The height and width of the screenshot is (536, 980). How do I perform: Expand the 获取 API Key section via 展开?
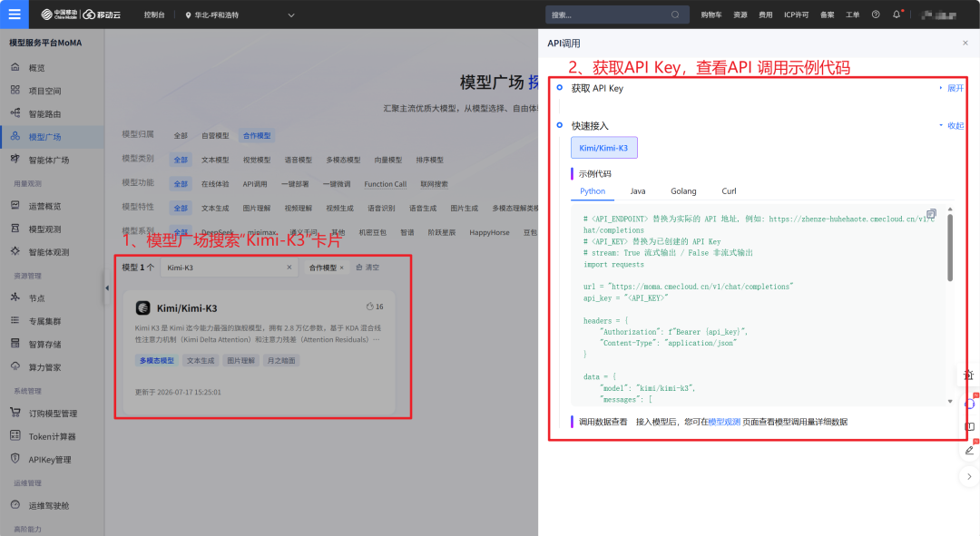[952, 88]
